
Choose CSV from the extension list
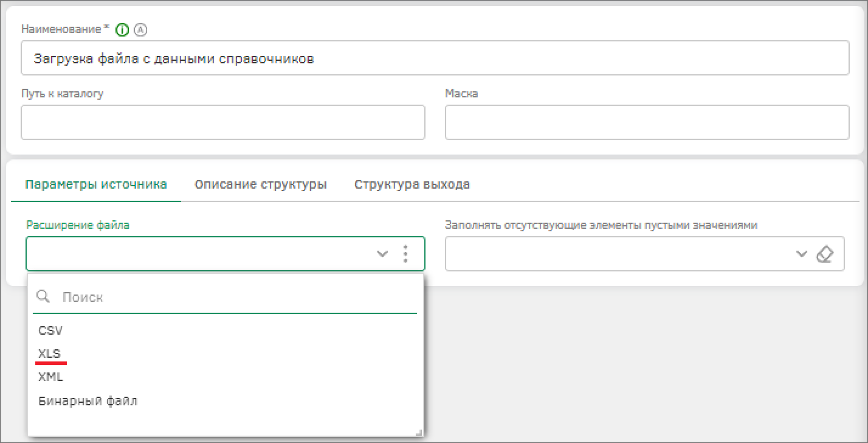click(x=50, y=330)
